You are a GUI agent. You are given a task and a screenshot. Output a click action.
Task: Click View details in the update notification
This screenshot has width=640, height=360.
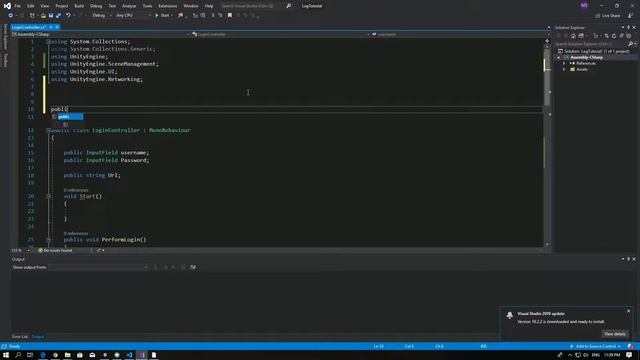[615, 334]
